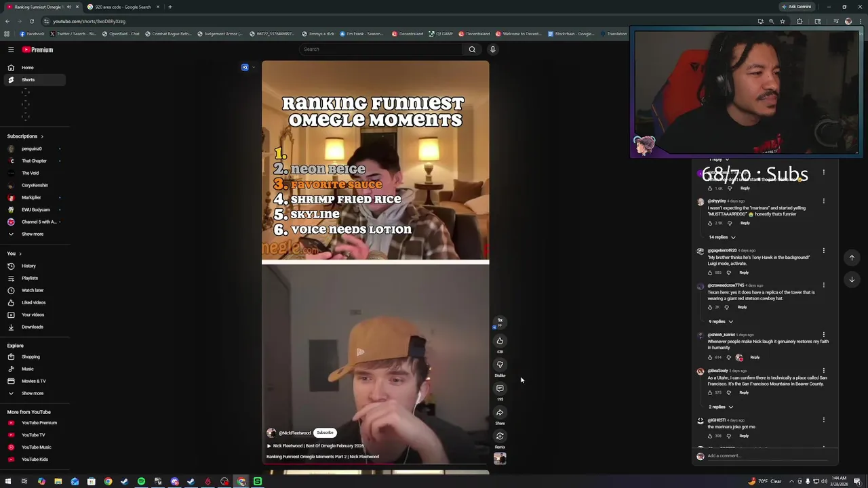
Task: Select Shorts in the sidebar
Action: point(34,79)
